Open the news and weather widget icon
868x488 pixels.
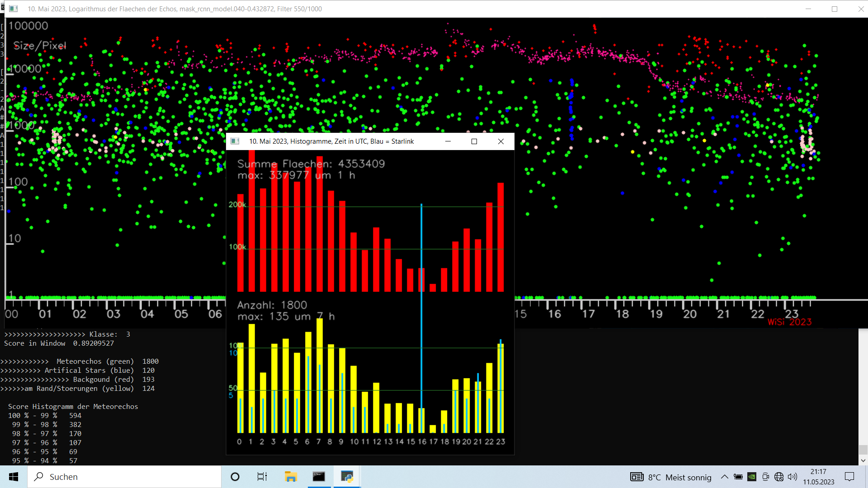(x=637, y=477)
